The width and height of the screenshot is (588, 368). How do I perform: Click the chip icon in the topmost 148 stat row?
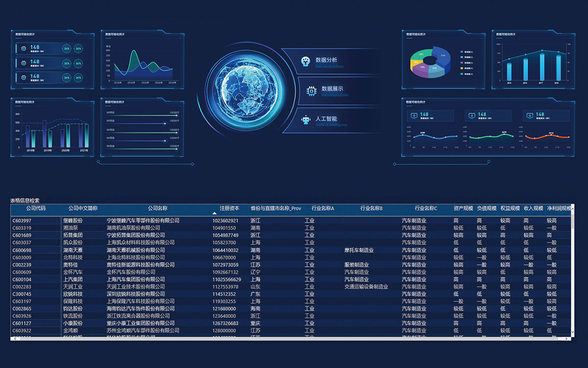[23, 49]
